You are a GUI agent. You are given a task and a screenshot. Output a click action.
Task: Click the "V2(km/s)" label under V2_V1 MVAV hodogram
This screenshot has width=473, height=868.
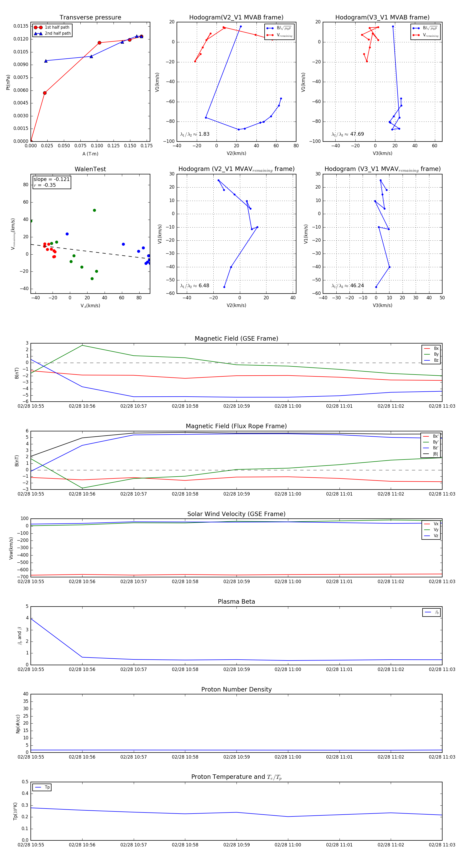point(236,305)
